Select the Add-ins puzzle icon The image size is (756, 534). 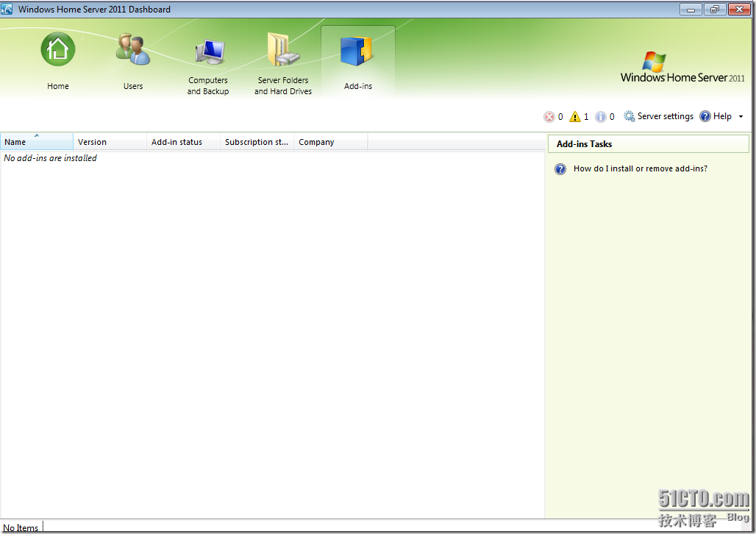tap(356, 51)
